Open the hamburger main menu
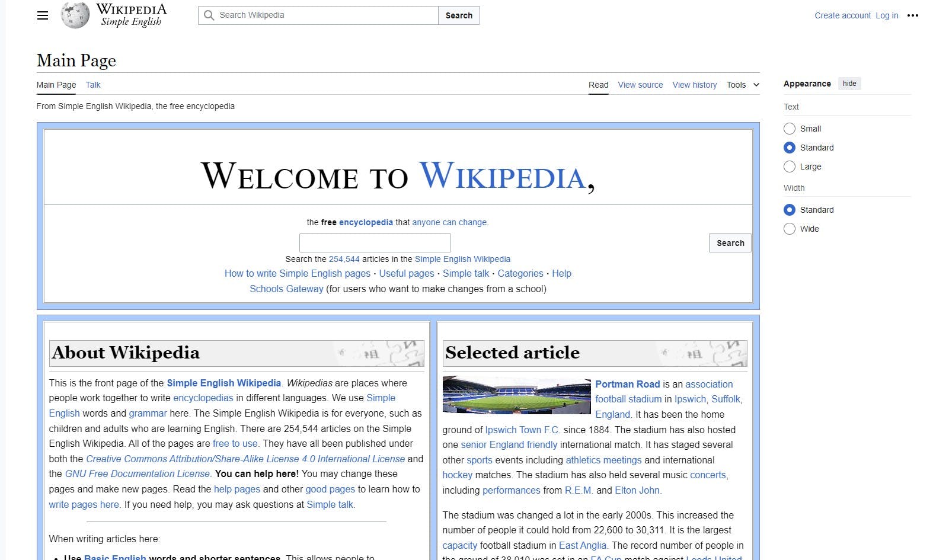The width and height of the screenshot is (933, 560). pos(43,15)
